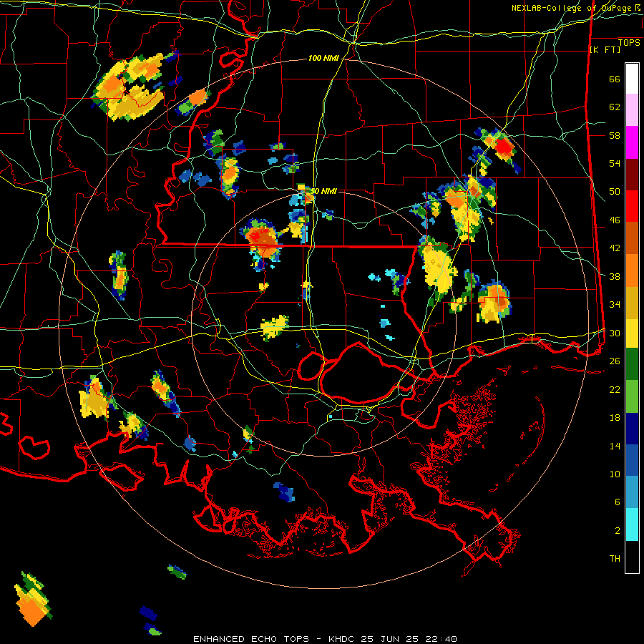644x644 pixels.
Task: Select the light green legend swatch
Action: click(x=632, y=396)
